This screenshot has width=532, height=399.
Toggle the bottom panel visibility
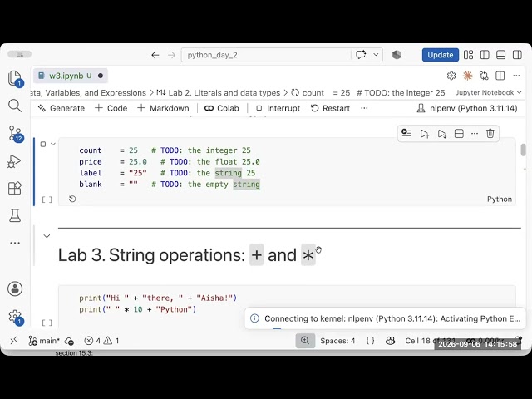click(500, 55)
